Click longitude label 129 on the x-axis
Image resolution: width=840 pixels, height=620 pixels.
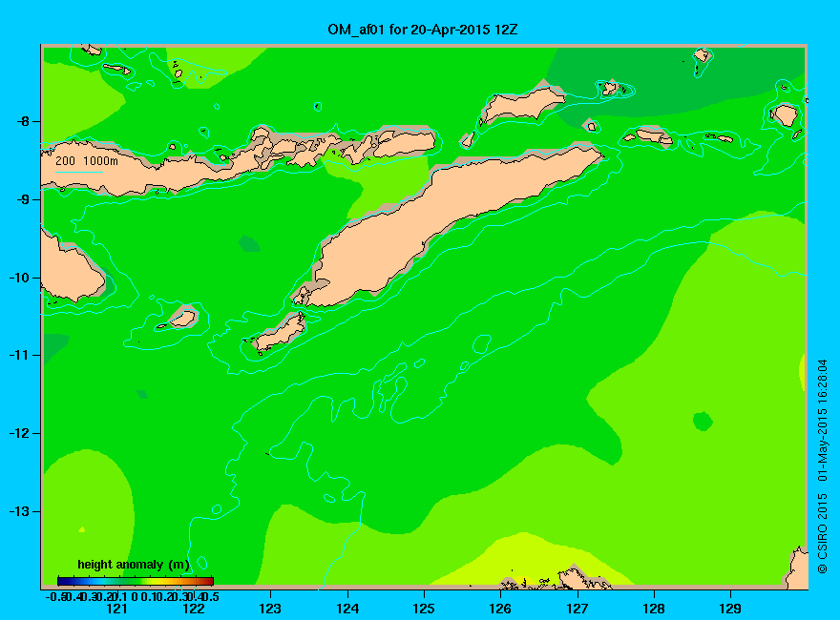point(730,609)
